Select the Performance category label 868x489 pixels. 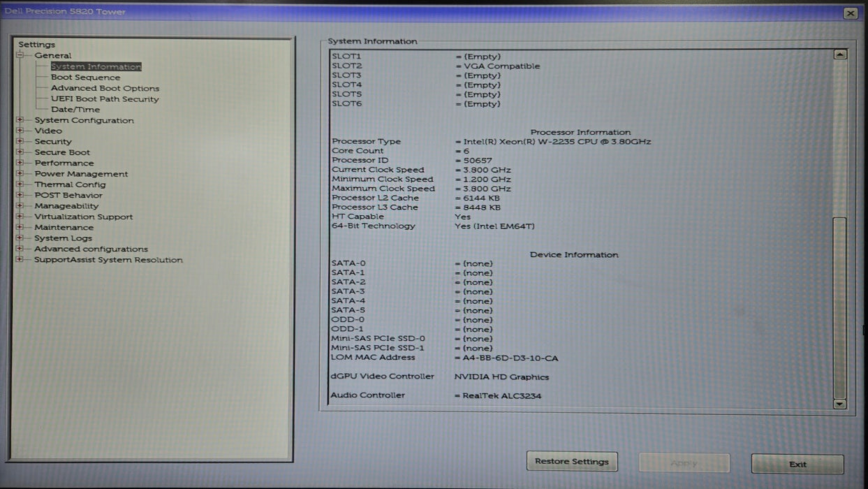point(64,163)
